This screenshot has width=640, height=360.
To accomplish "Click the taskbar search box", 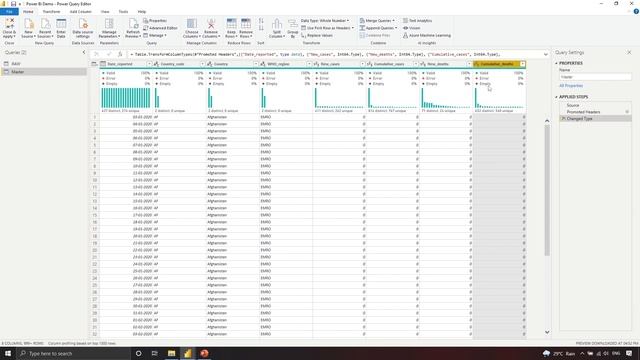I will click(x=73, y=353).
